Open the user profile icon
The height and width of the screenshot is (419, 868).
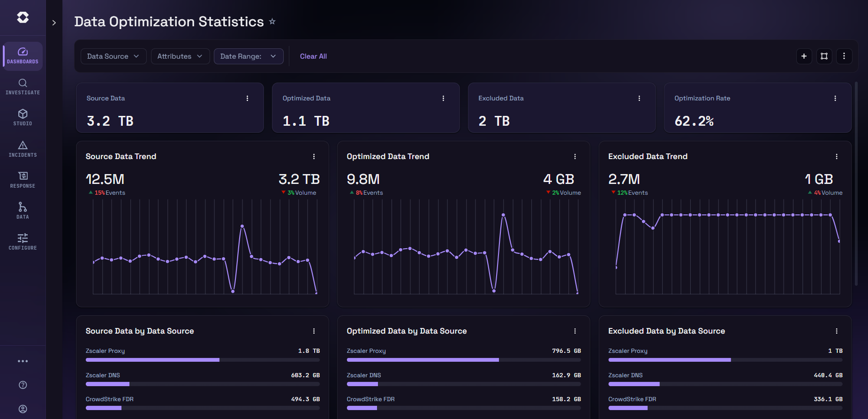[x=23, y=409]
